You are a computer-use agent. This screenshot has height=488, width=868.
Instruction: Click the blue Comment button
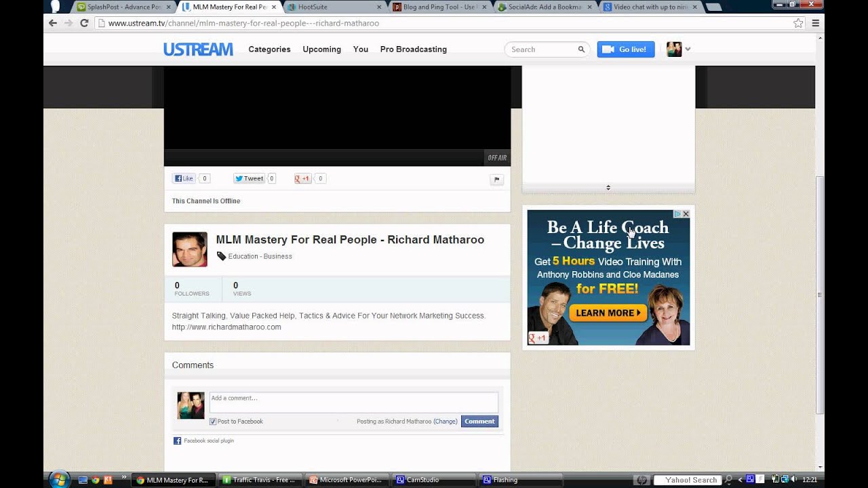point(479,422)
